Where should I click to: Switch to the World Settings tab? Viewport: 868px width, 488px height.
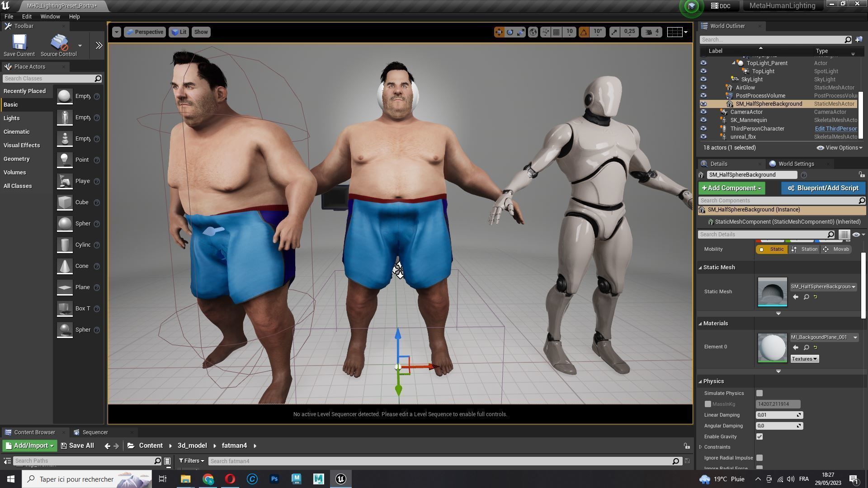click(796, 164)
